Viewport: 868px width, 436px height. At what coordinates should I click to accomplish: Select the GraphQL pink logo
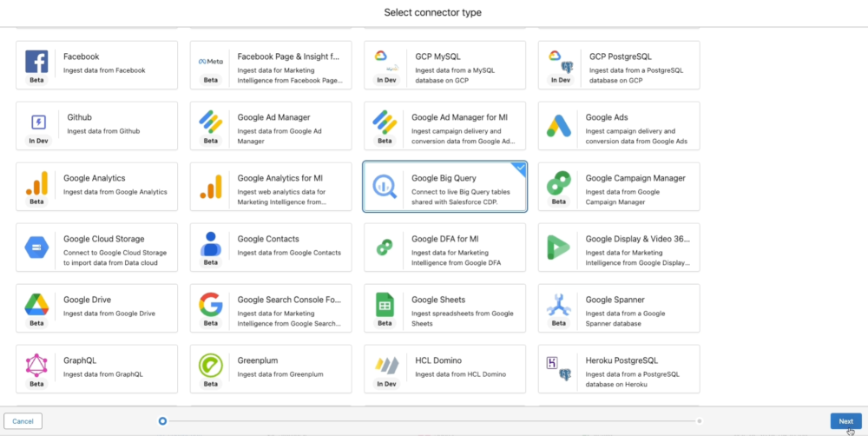click(36, 366)
